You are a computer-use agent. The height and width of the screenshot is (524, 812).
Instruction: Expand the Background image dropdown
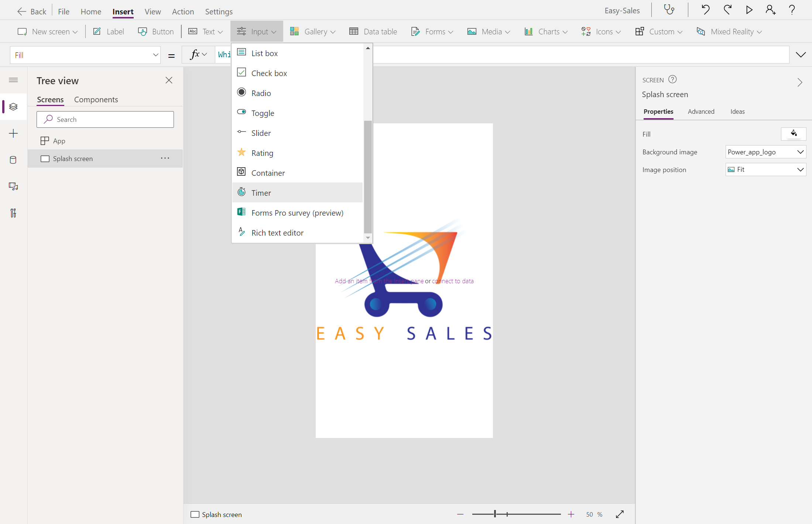(765, 152)
